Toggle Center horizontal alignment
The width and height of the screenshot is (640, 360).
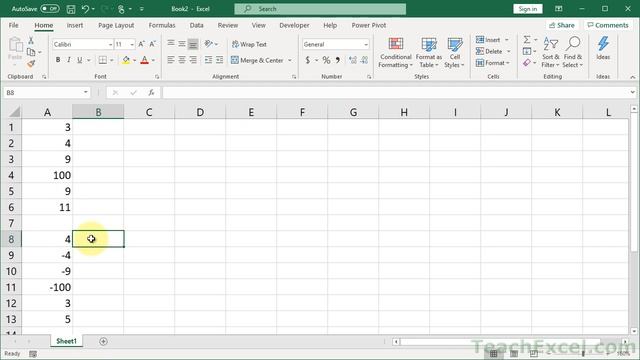coord(182,60)
